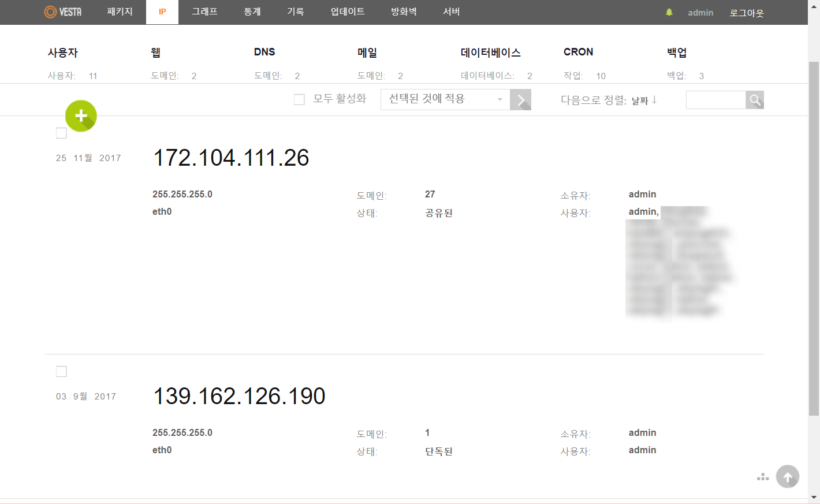Click the green add IP button
This screenshot has width=820, height=504.
point(81,116)
